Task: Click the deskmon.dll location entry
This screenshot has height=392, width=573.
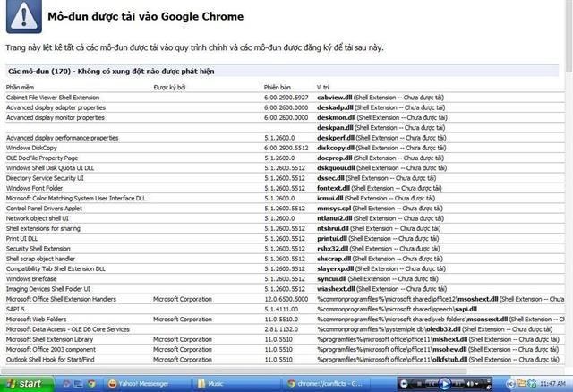Action: pos(382,117)
